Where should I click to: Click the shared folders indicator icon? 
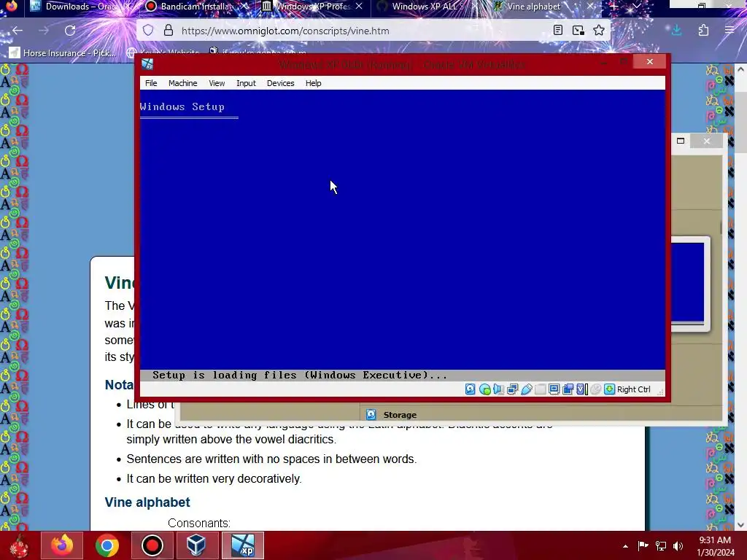(541, 389)
